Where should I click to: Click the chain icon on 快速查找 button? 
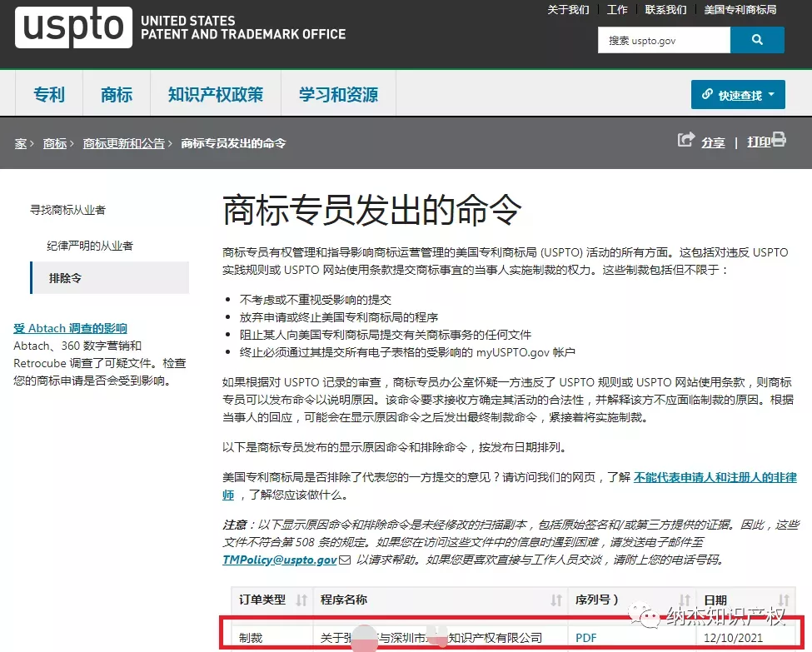click(x=709, y=94)
